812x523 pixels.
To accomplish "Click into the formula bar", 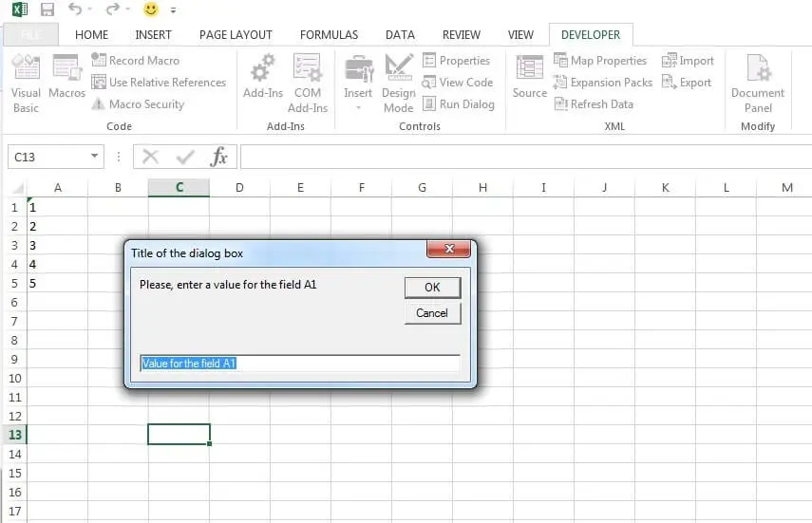I will (525, 157).
